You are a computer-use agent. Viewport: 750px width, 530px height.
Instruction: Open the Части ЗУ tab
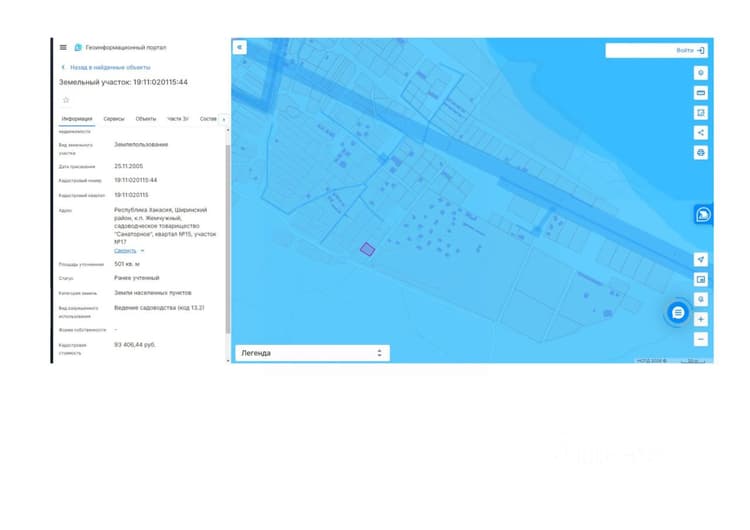tap(177, 119)
